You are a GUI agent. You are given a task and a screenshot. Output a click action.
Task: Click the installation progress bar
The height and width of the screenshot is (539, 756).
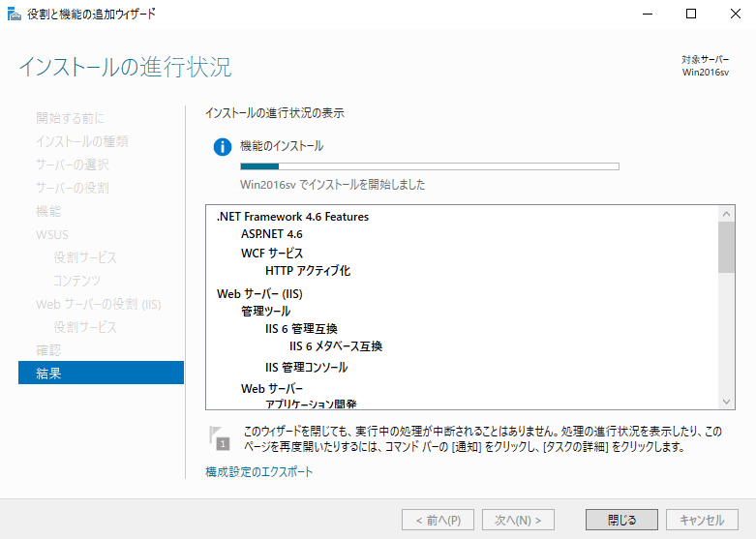[x=430, y=166]
